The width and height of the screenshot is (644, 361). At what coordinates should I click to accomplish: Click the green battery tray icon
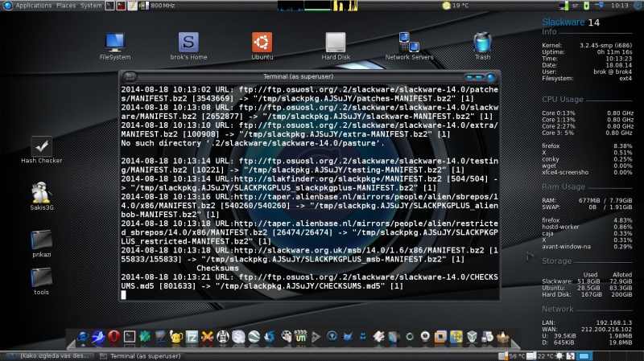(587, 6)
